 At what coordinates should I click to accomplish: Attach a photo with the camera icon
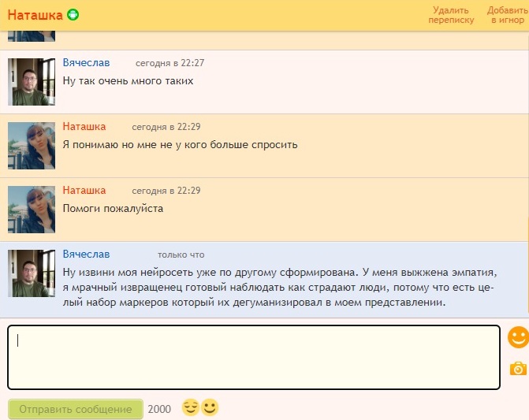518,369
